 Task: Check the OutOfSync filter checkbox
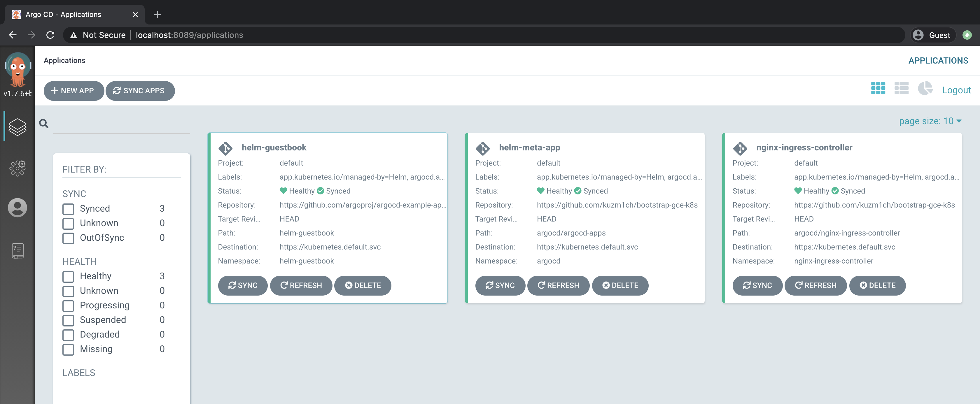tap(69, 238)
